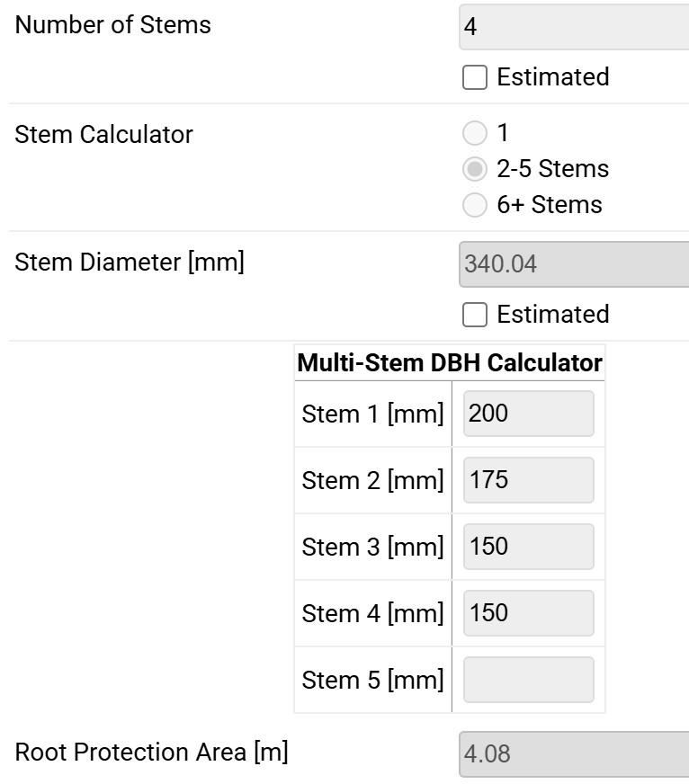The image size is (689, 784).
Task: Click the empty Stem 5 [mm] field
Action: [528, 680]
